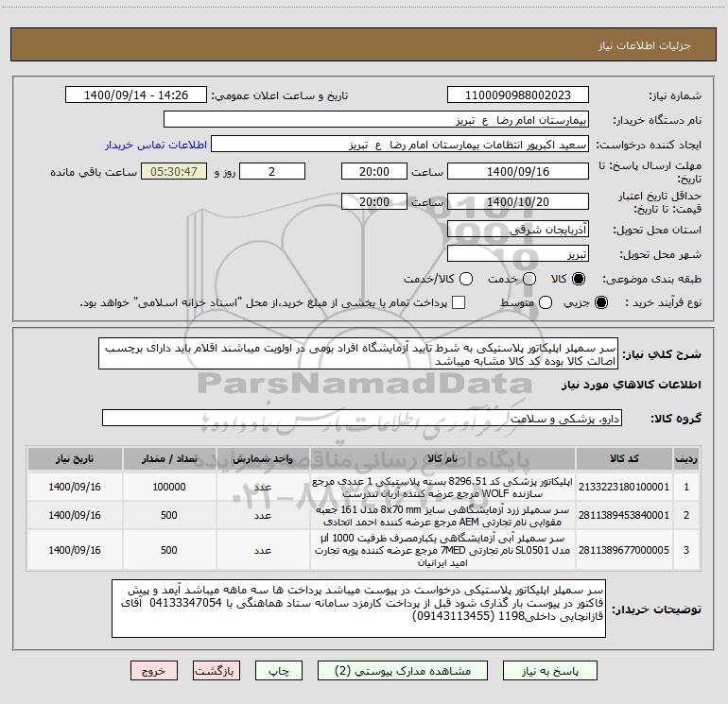
Task: Click the unit cell عدد in row 1
Action: click(263, 487)
